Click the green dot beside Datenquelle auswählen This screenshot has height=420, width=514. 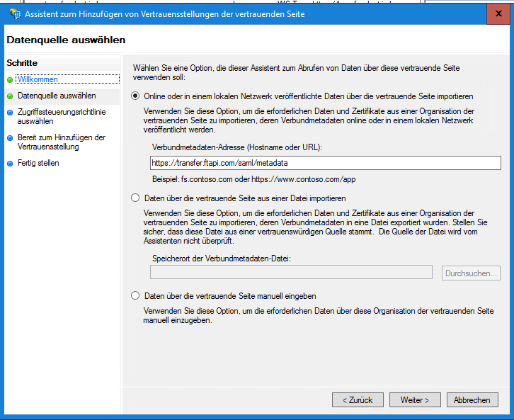click(10, 96)
